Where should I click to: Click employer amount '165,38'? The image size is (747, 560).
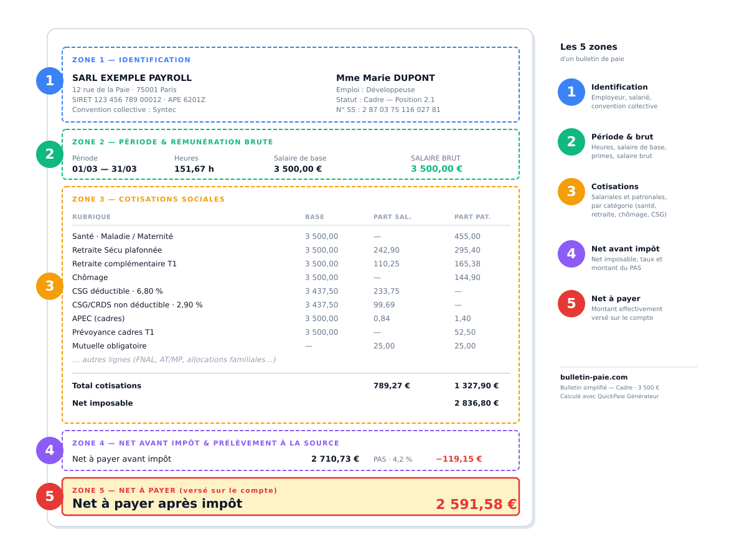coord(467,264)
